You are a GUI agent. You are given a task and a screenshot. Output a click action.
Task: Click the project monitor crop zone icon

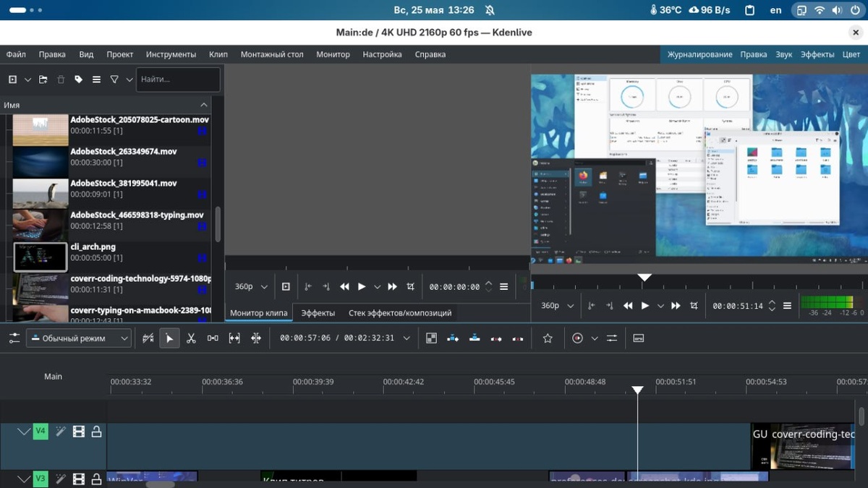tap(694, 305)
